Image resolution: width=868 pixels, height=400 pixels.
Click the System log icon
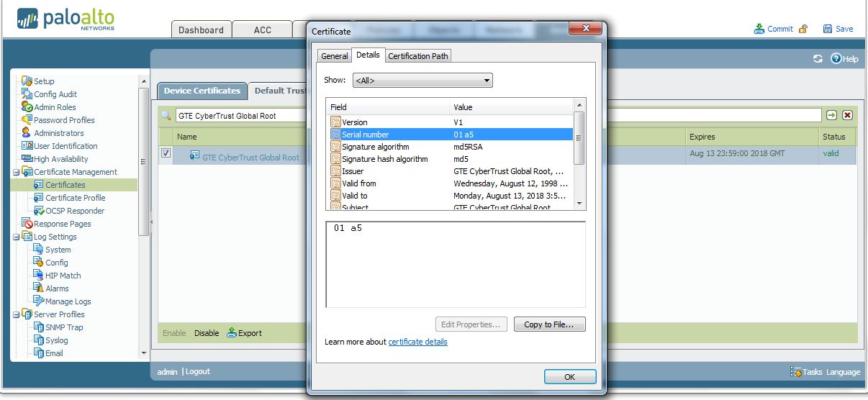39,250
